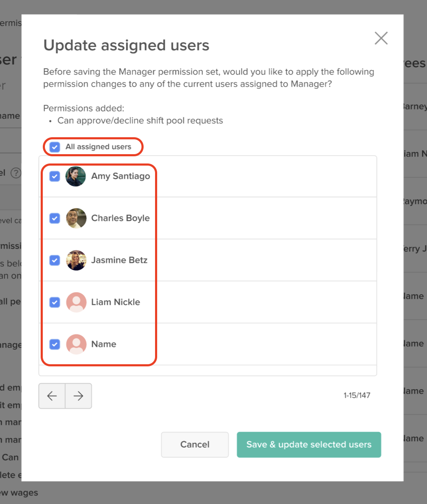The width and height of the screenshot is (427, 504).
Task: Click Save & update selected users
Action: point(309,445)
